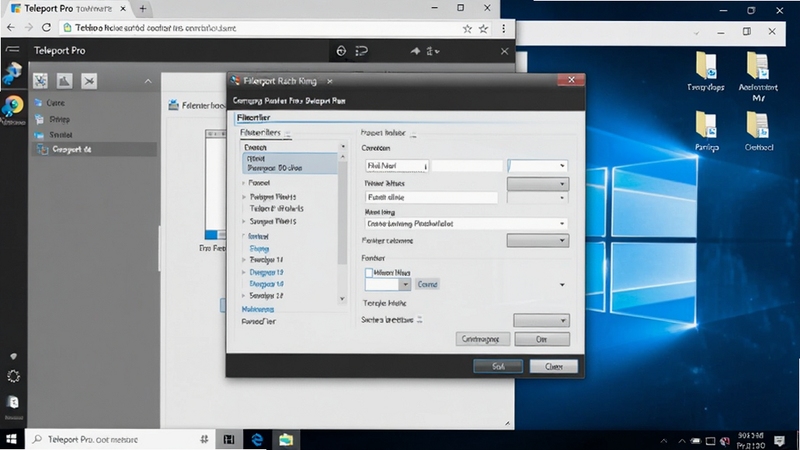Select the highlighted blue entry in dialog list
The height and width of the screenshot is (450, 800).
coord(289,163)
